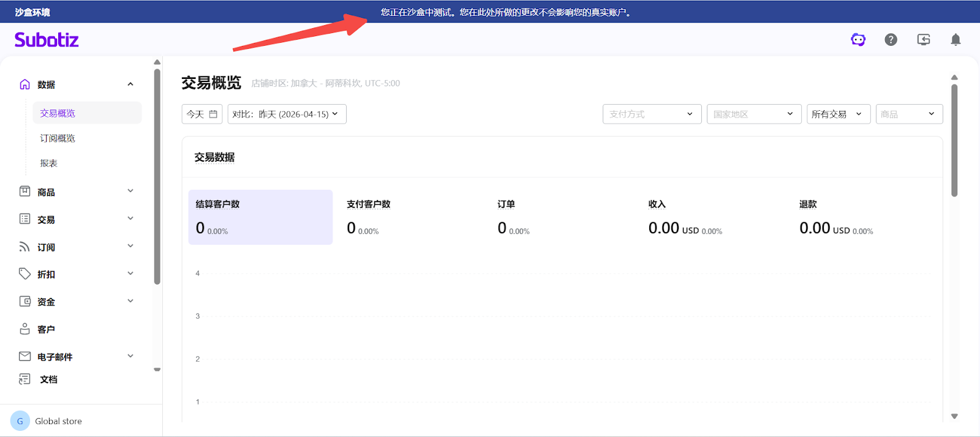Image resolution: width=980 pixels, height=437 pixels.
Task: Click the exit sandbox screen icon
Action: pyautogui.click(x=923, y=40)
